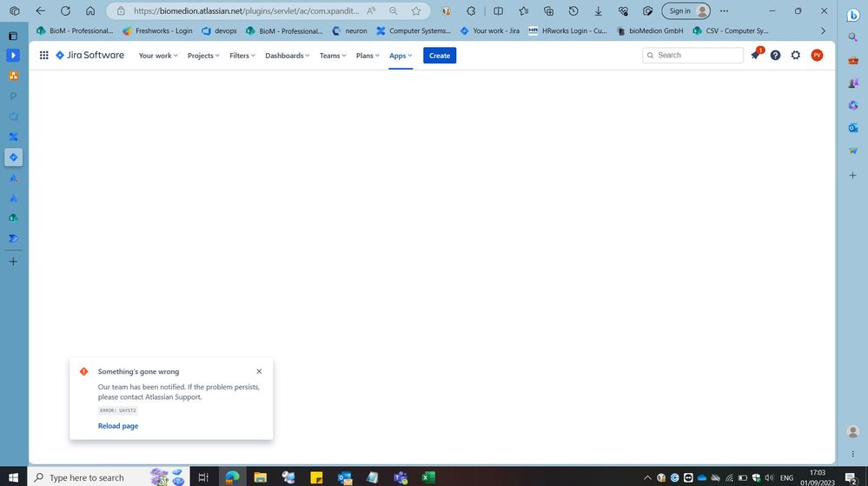This screenshot has height=486, width=868.
Task: Focus the Jira Search field
Action: [692, 56]
